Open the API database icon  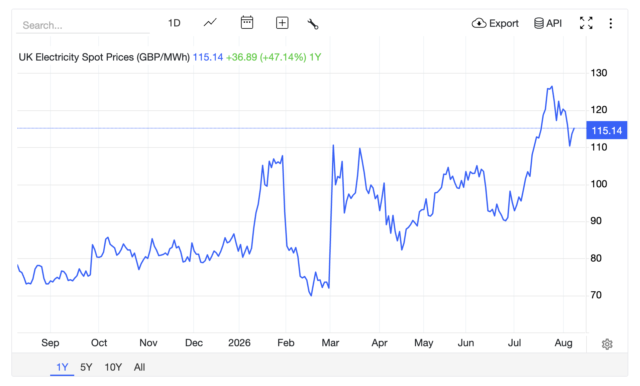pyautogui.click(x=539, y=23)
